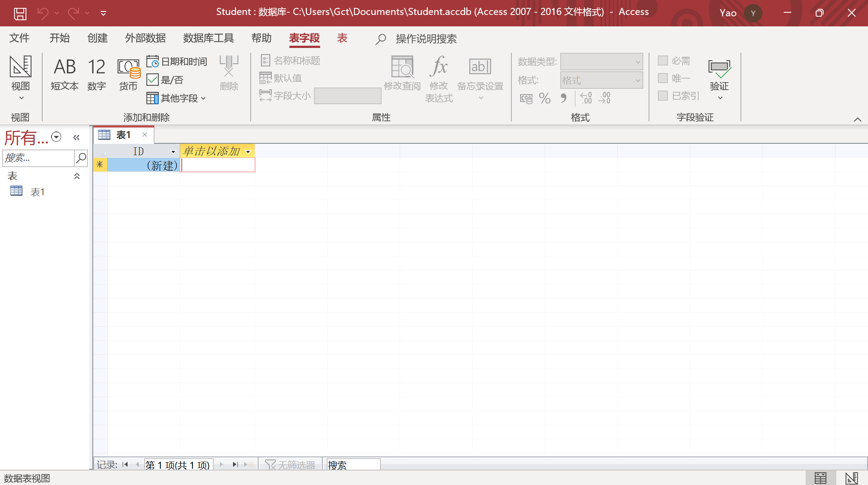Switch to External Data (外部数据) tab

(x=145, y=38)
